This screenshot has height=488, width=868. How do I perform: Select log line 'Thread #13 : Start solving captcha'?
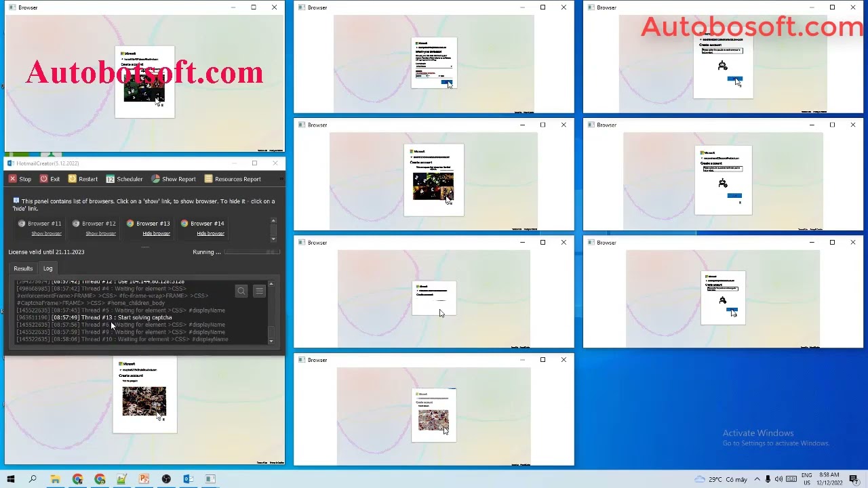coord(94,317)
